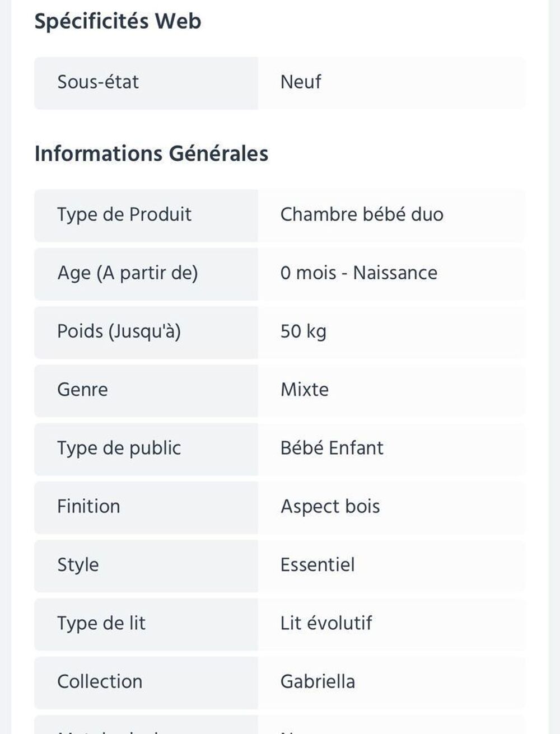Select the Genre label cell
This screenshot has width=560, height=734.
coord(146,391)
